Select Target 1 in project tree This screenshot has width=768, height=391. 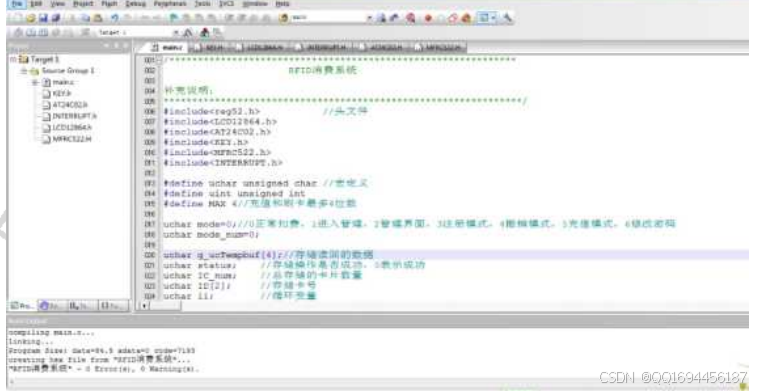pyautogui.click(x=45, y=59)
